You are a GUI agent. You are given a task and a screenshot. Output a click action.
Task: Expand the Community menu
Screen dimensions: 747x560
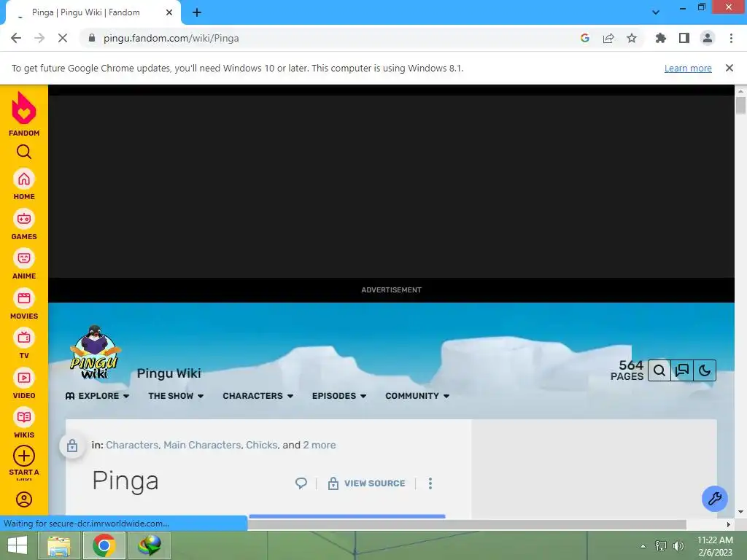(417, 396)
